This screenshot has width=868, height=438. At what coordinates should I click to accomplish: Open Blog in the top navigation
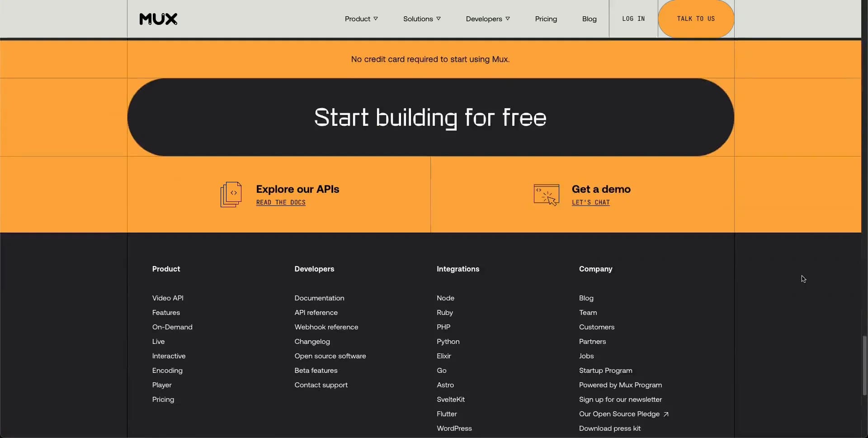(x=589, y=19)
